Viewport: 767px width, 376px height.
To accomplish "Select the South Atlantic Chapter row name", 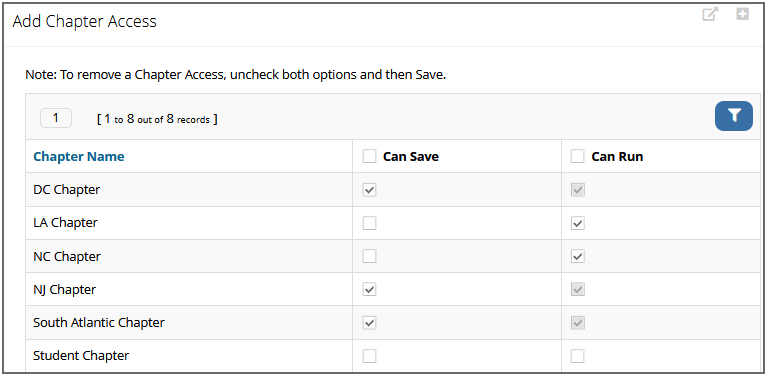I will click(99, 323).
